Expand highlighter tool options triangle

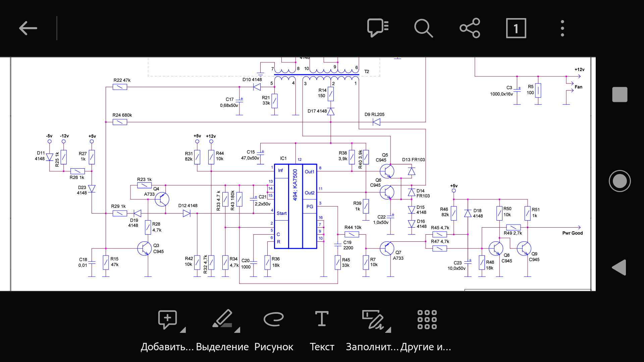click(237, 330)
